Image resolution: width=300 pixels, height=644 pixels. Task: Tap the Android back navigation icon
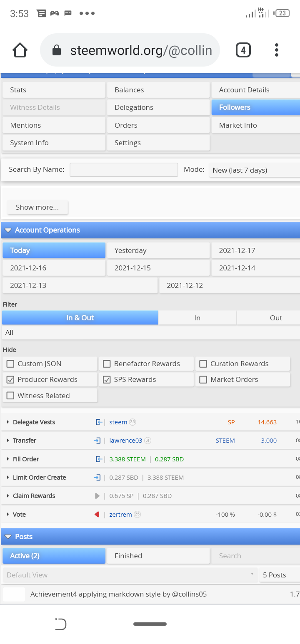pos(61,624)
